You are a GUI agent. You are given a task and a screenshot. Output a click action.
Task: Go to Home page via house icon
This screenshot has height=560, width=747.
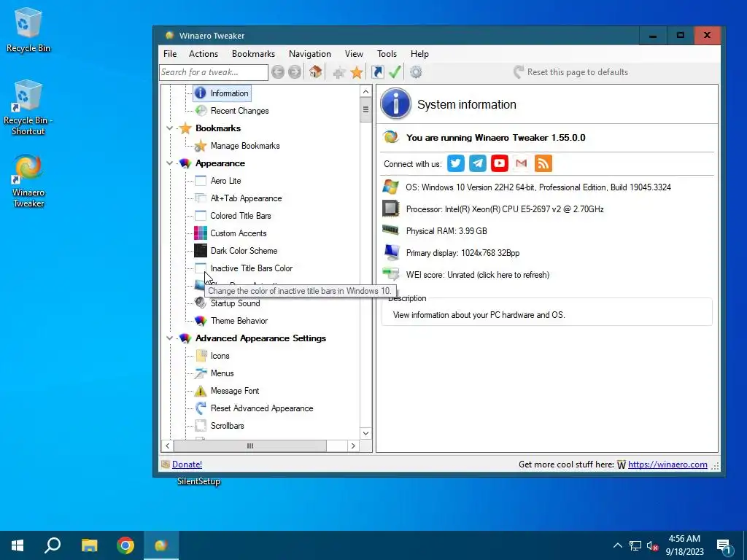pyautogui.click(x=315, y=72)
